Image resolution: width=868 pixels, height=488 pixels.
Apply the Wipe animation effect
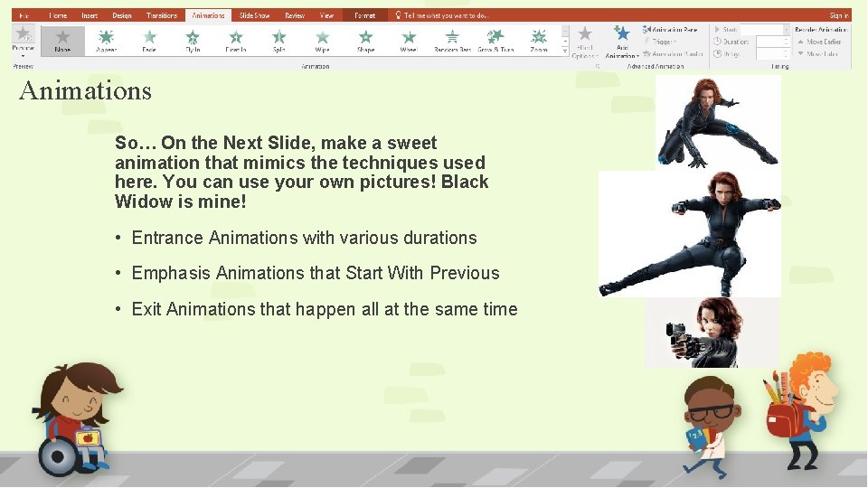pyautogui.click(x=322, y=41)
